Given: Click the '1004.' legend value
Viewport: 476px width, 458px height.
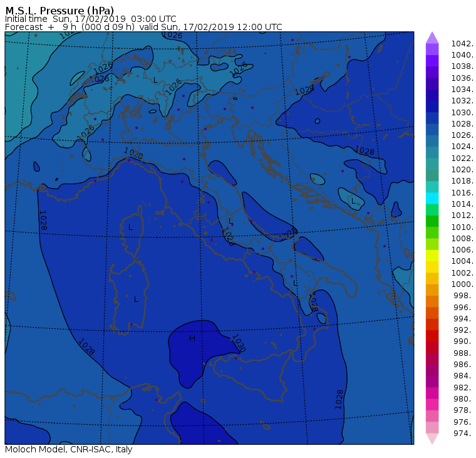Looking at the screenshot, I should pyautogui.click(x=462, y=261).
